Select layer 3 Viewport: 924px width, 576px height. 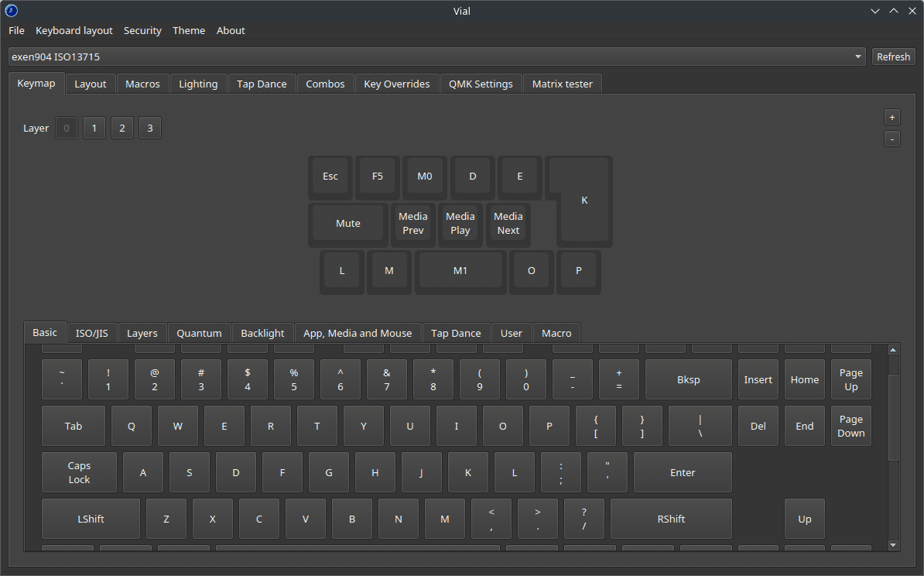149,128
